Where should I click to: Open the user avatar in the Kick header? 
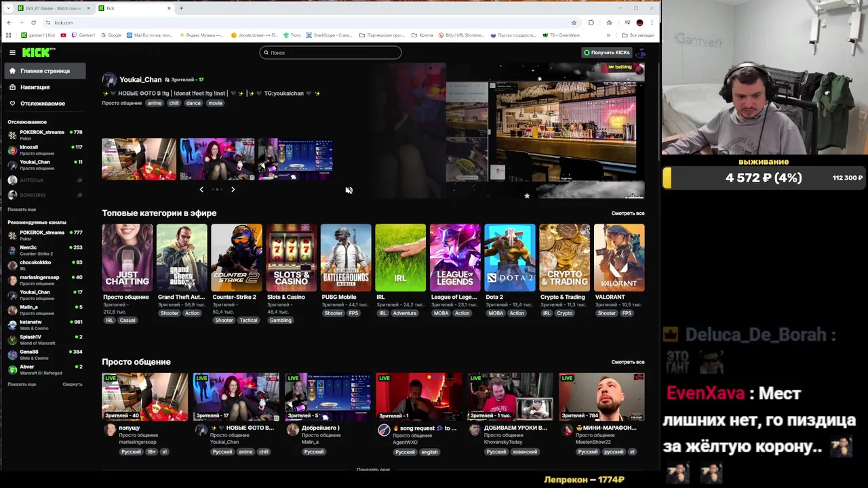(x=641, y=52)
